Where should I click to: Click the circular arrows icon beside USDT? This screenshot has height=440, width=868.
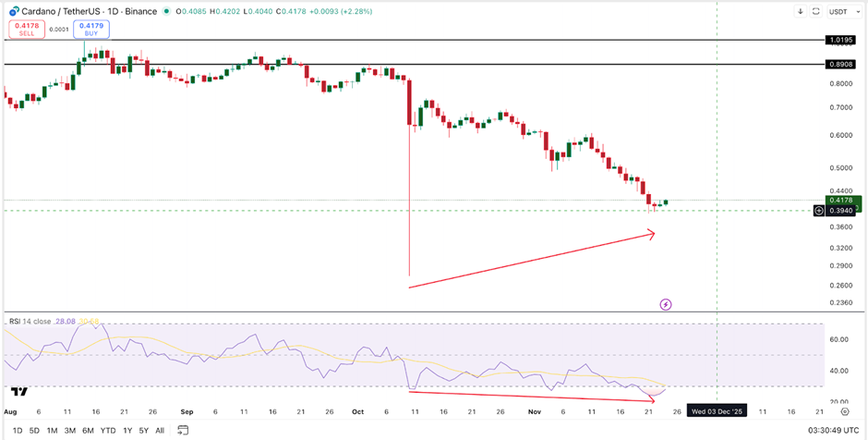(x=816, y=11)
